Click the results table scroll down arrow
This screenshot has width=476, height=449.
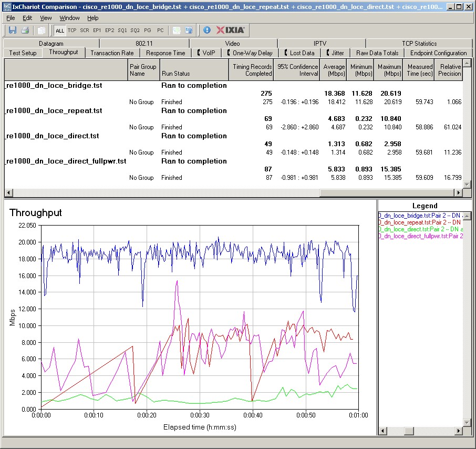[x=467, y=184]
